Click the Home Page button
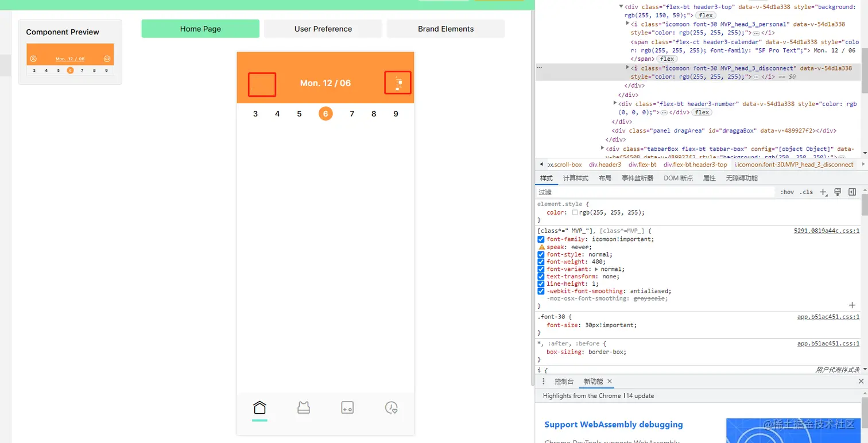Image resolution: width=868 pixels, height=443 pixels. [200, 29]
